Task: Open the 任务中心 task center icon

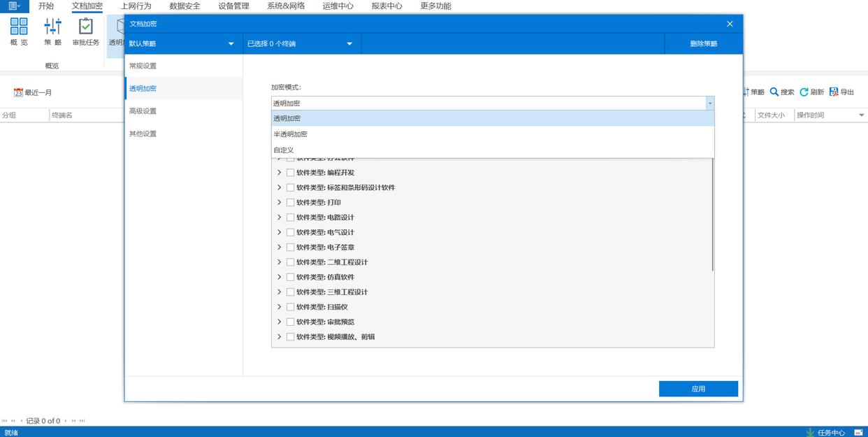Action: click(x=811, y=432)
